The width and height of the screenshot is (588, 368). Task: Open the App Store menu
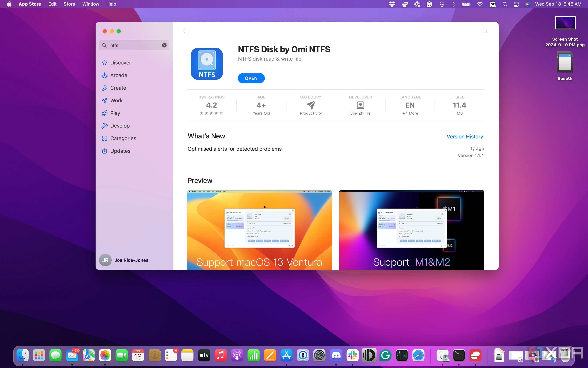coord(30,4)
